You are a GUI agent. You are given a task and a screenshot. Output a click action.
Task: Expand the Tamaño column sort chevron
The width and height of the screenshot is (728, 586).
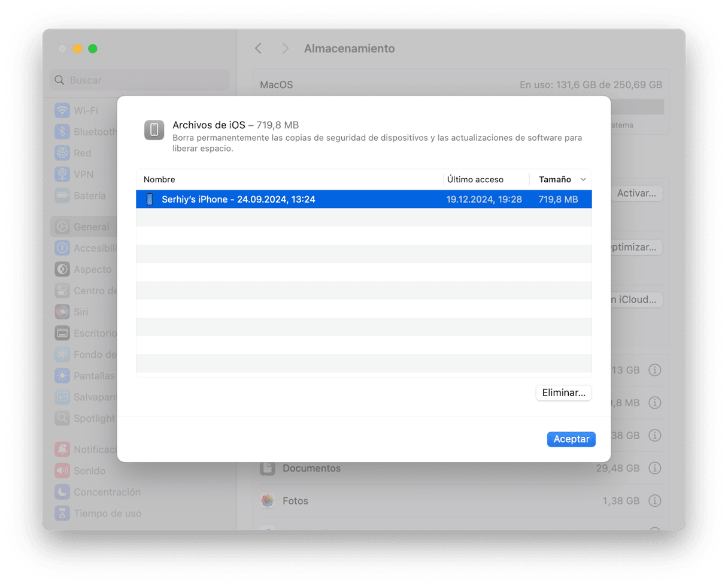click(583, 180)
